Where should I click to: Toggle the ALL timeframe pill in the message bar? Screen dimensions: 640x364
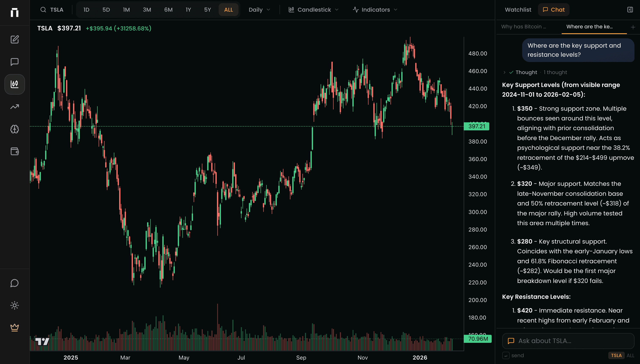click(630, 355)
